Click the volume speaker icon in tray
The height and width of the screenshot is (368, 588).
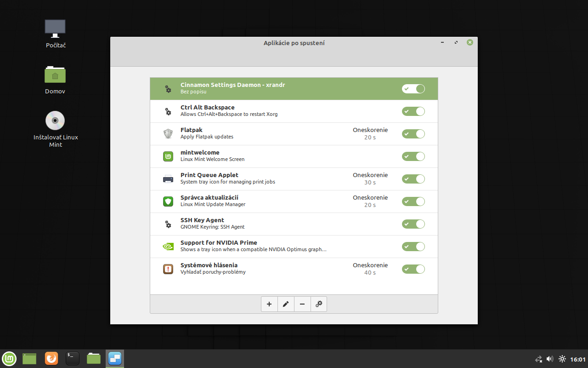tap(550, 359)
